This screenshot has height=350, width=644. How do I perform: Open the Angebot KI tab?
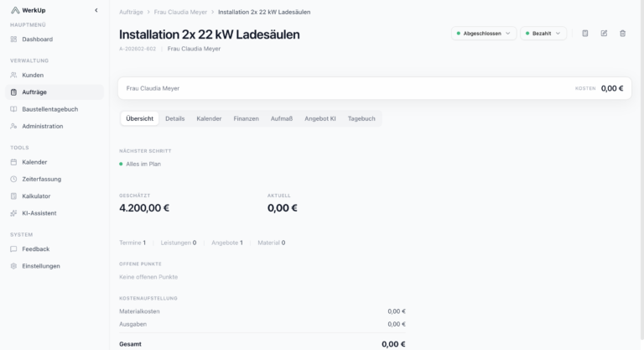(x=320, y=118)
